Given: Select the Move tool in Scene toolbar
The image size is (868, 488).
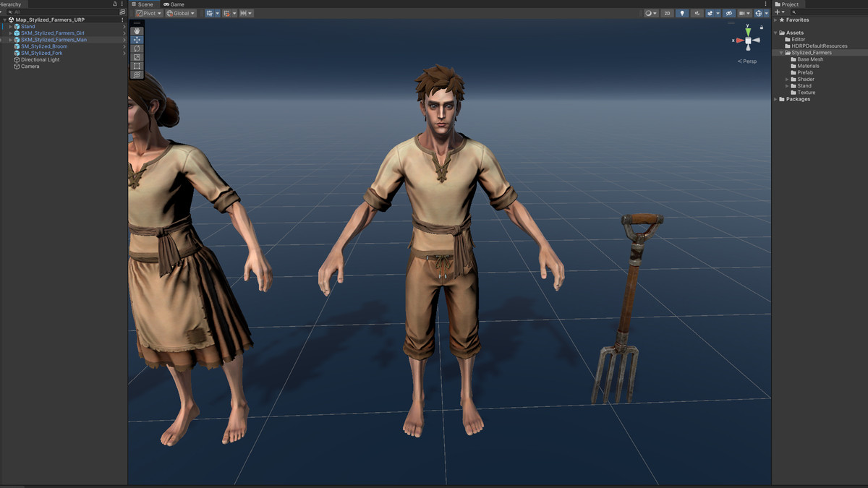Looking at the screenshot, I should tap(137, 40).
